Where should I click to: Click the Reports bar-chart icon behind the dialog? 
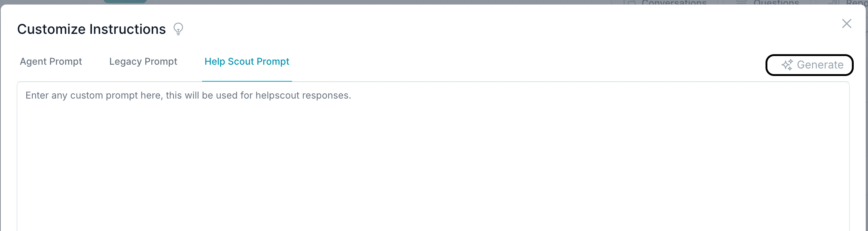click(834, 2)
